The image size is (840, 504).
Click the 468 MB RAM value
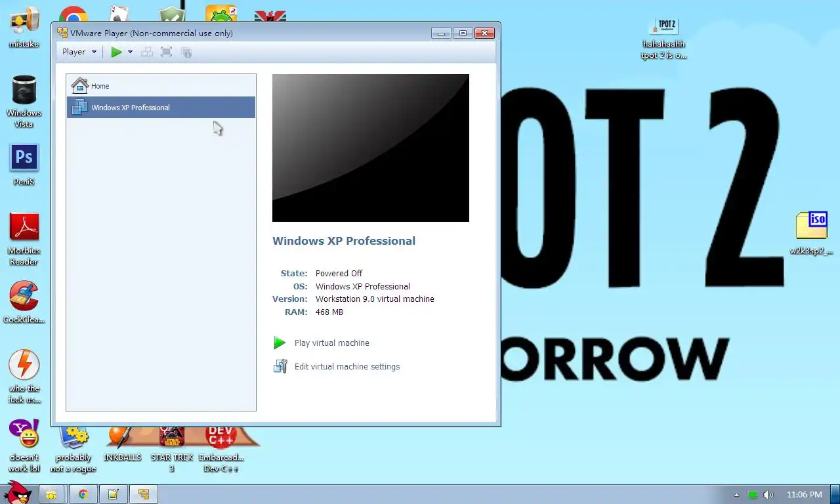pos(329,312)
